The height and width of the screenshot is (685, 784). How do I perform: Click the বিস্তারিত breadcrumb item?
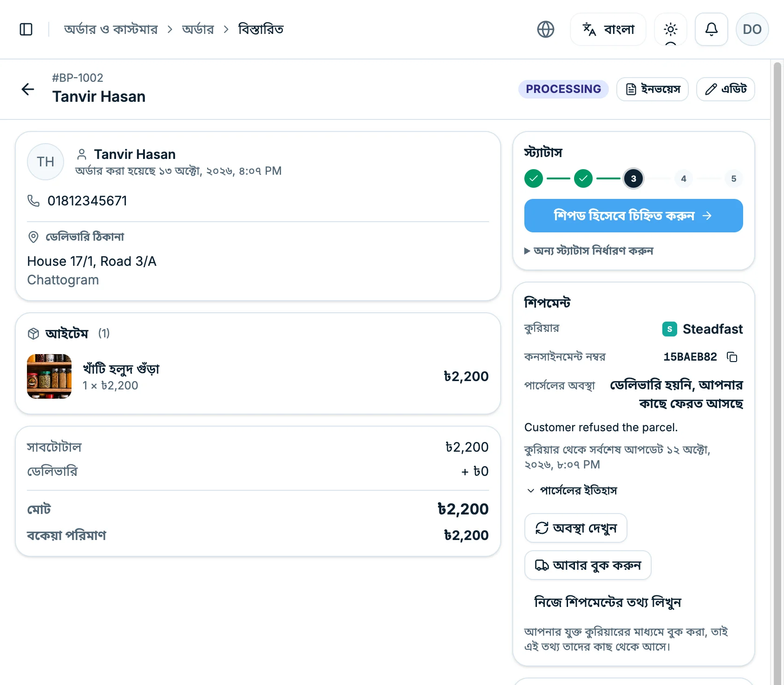pos(261,29)
